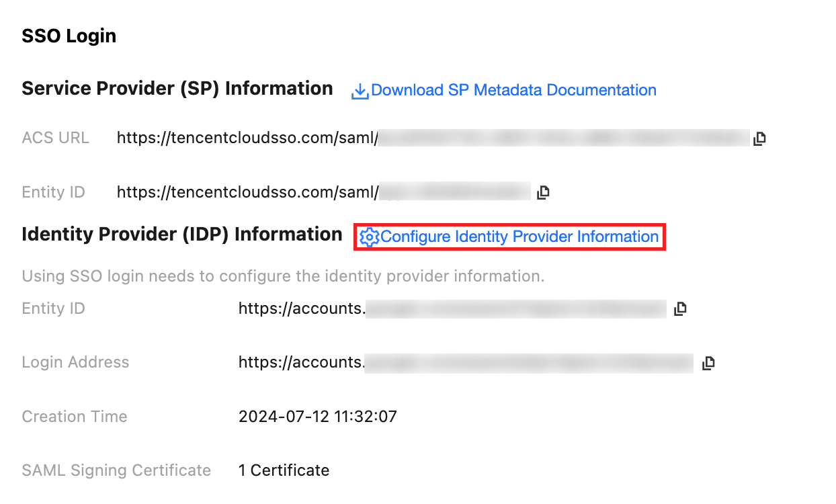The width and height of the screenshot is (836, 504).
Task: Select the Login Address accounts URL value
Action: (302, 362)
